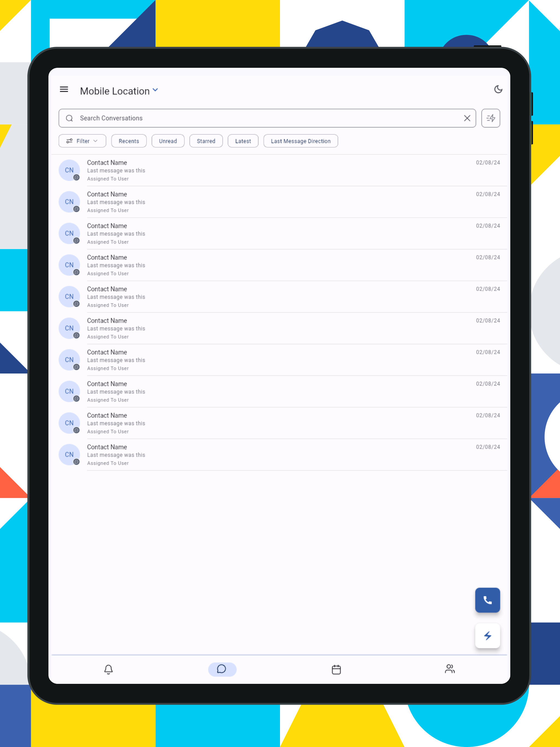Tap the white lightning bolt floating button
The width and height of the screenshot is (560, 747).
coord(487,636)
